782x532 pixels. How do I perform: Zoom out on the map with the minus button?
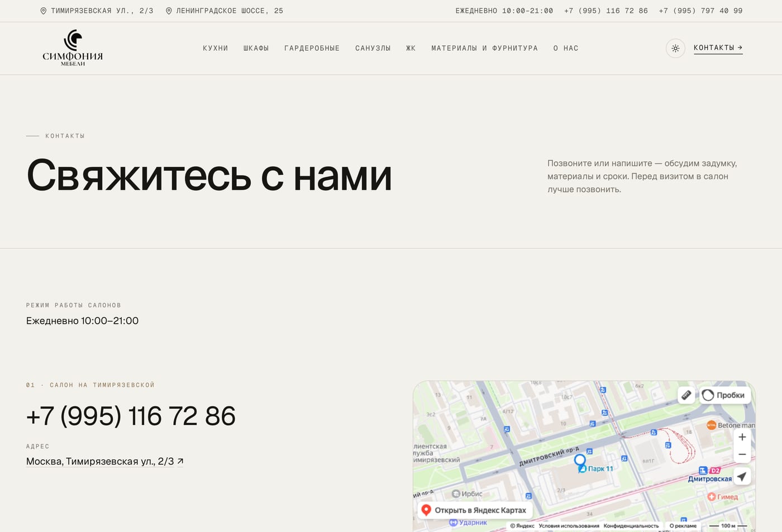[742, 454]
